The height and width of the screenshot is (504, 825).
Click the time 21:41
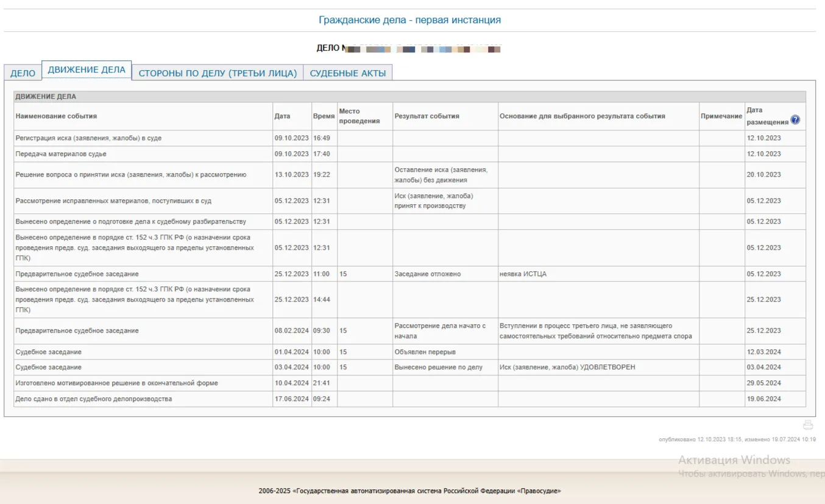click(322, 383)
